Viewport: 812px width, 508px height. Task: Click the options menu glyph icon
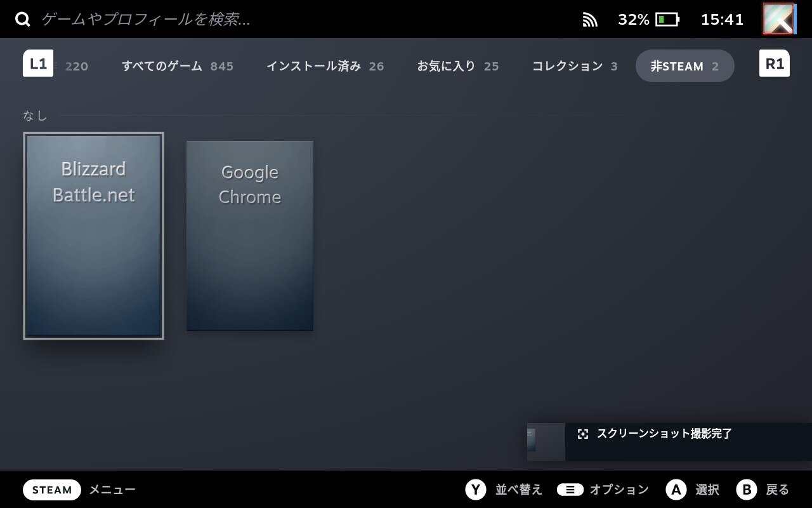pyautogui.click(x=570, y=490)
